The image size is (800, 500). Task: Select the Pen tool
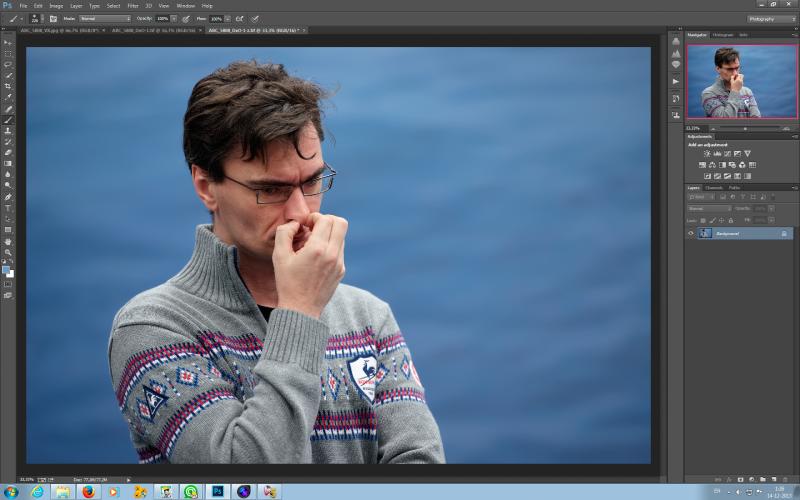click(x=8, y=197)
